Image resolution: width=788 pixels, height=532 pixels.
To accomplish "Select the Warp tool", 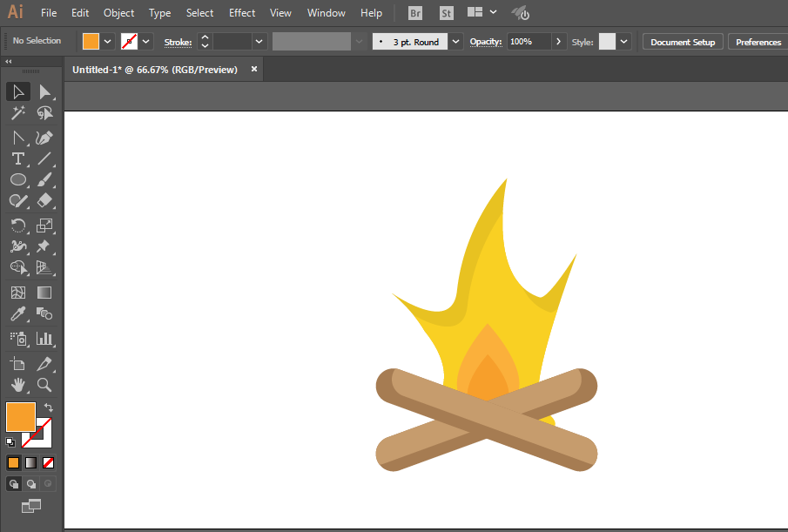I will [18, 246].
